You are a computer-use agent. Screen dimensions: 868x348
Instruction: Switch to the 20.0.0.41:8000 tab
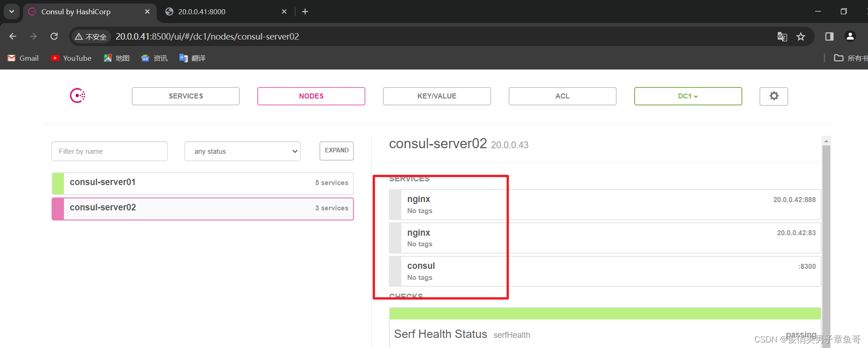pyautogui.click(x=226, y=12)
